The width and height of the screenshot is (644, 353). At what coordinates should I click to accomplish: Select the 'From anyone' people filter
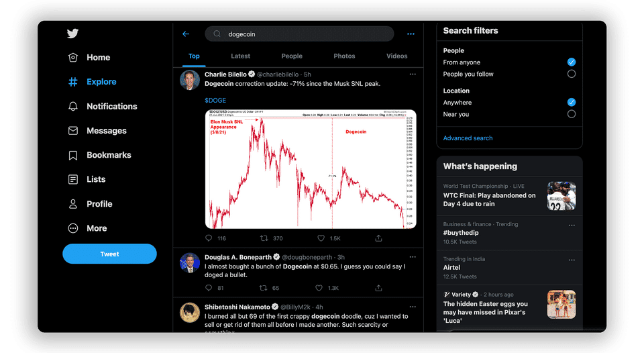coord(571,62)
